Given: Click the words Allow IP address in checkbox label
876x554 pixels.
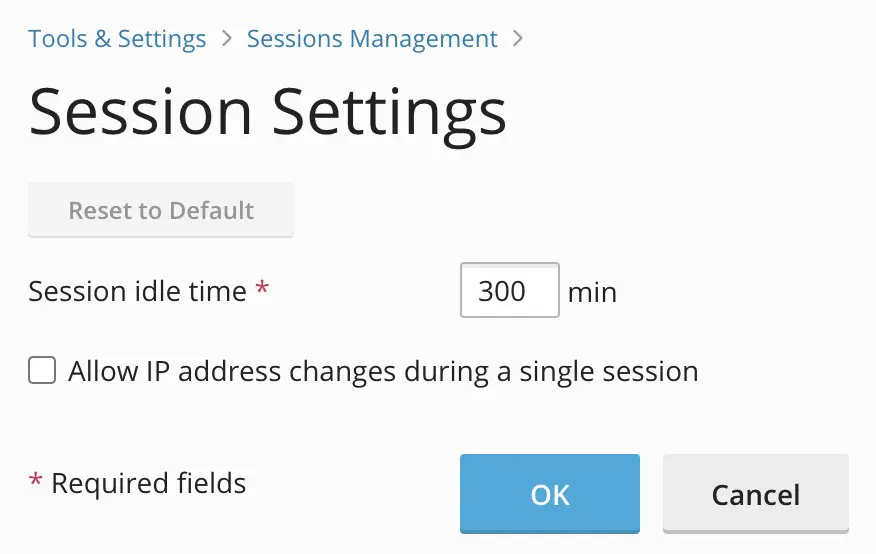Looking at the screenshot, I should pyautogui.click(x=175, y=372).
